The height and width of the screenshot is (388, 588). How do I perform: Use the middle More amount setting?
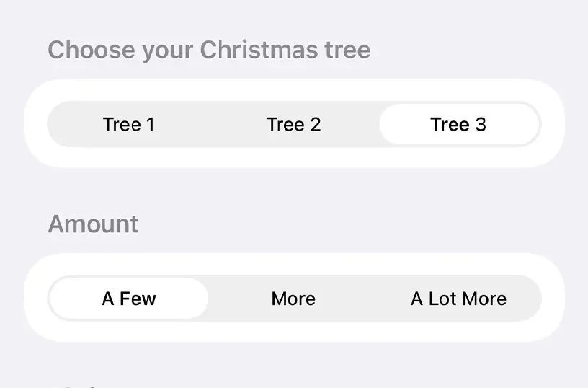click(x=293, y=299)
